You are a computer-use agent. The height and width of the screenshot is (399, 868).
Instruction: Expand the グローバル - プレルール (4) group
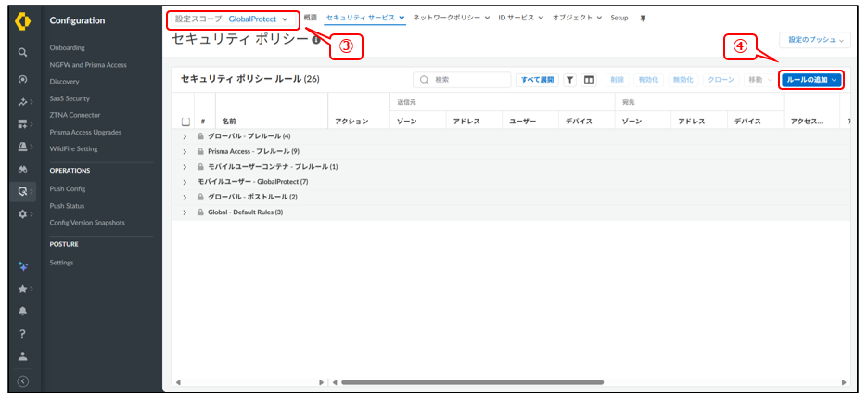point(185,136)
